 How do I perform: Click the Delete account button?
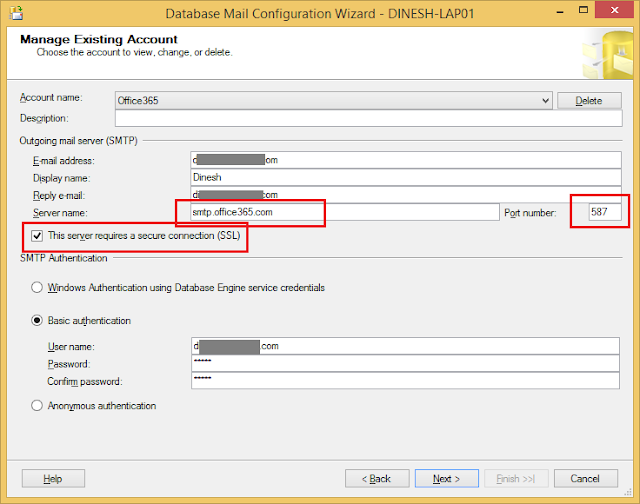pos(589,101)
